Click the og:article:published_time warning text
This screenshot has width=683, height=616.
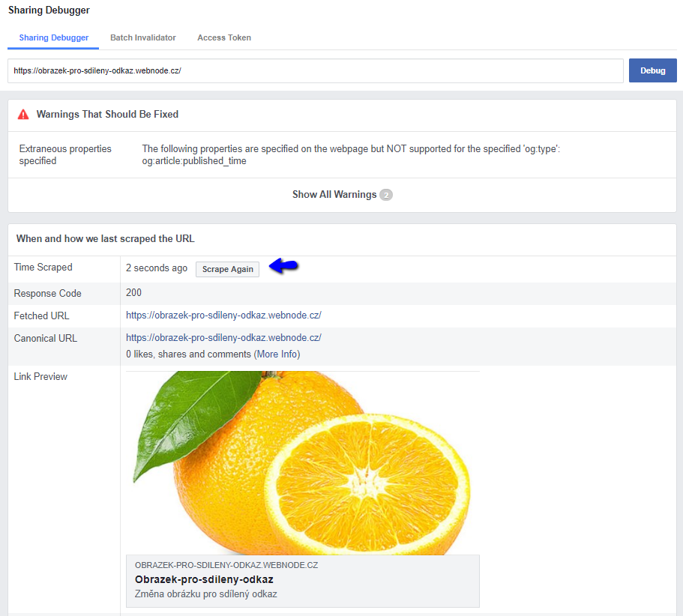(x=194, y=161)
